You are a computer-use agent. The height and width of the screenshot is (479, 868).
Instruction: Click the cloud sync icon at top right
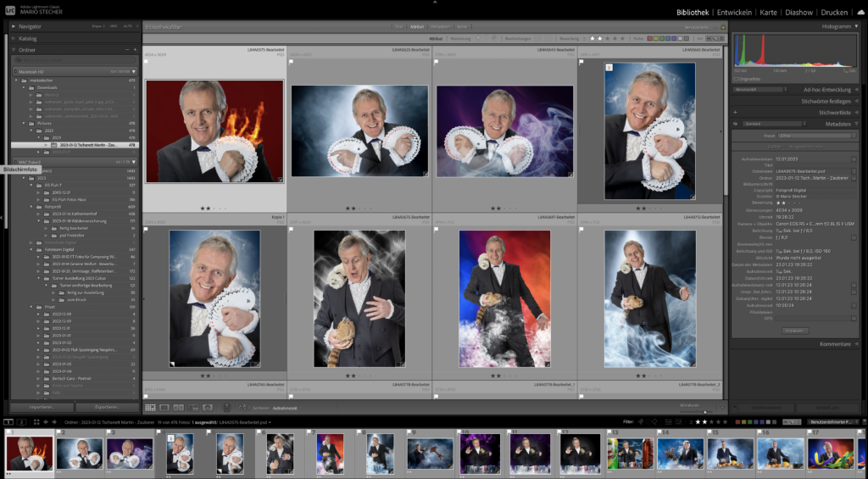860,12
